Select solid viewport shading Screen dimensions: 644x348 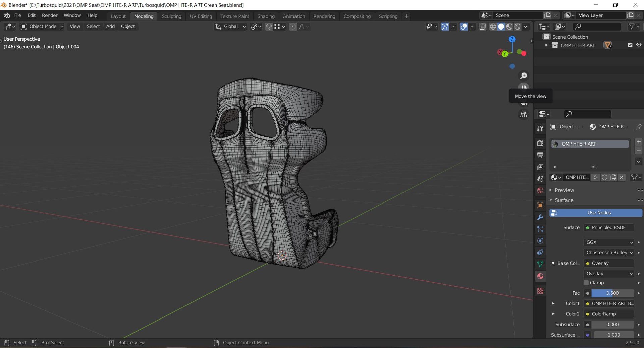(x=501, y=26)
